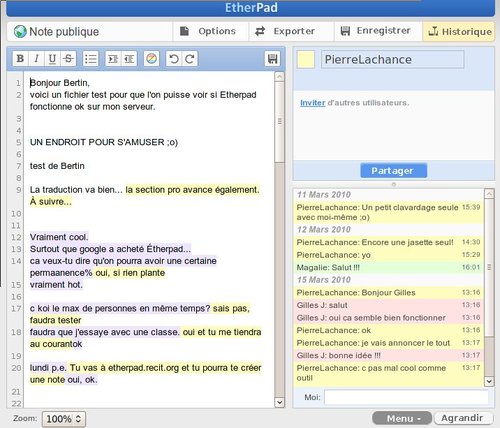
Task: Click the globe icon beside Note publique
Action: click(x=20, y=32)
